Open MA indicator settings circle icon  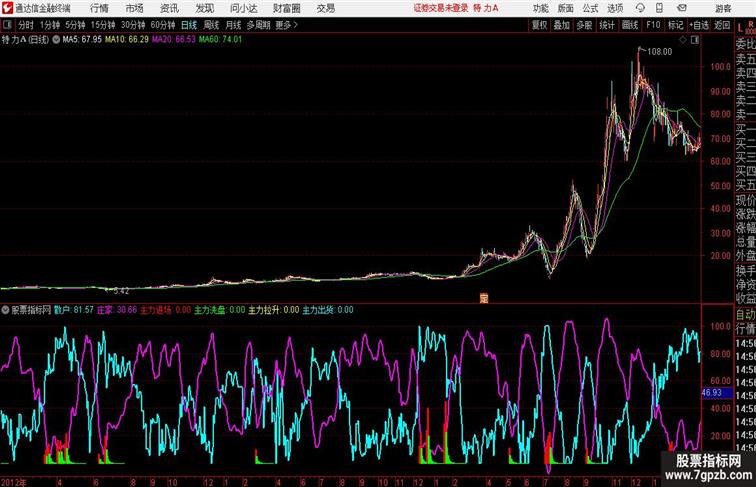tap(56, 40)
